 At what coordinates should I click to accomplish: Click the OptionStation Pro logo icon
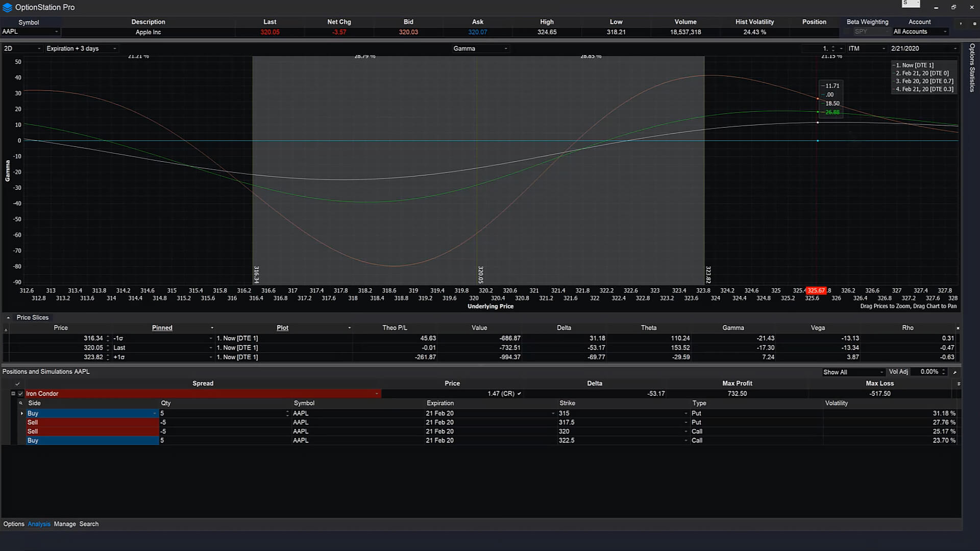[7, 7]
